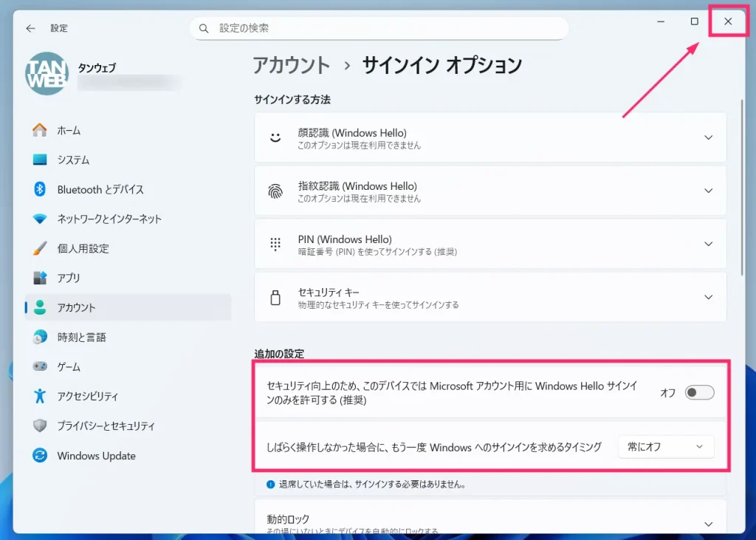
Task: Click the Windows Update sync icon
Action: 40,455
